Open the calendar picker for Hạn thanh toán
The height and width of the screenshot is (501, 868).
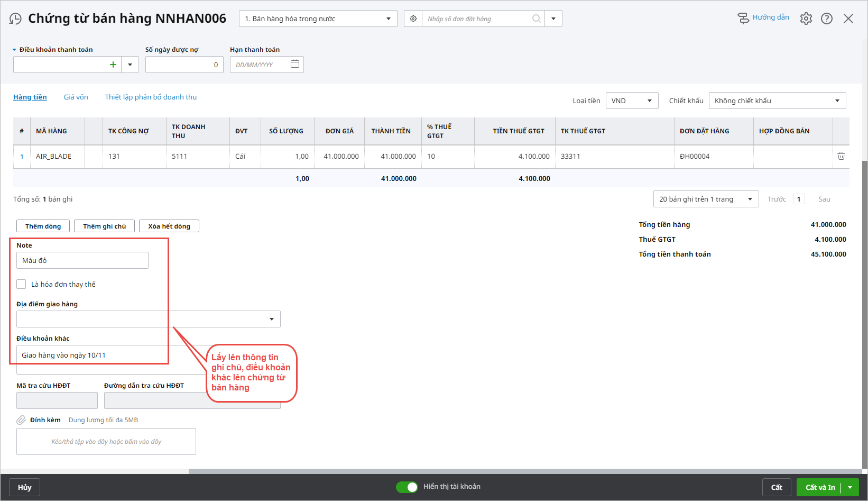click(295, 64)
